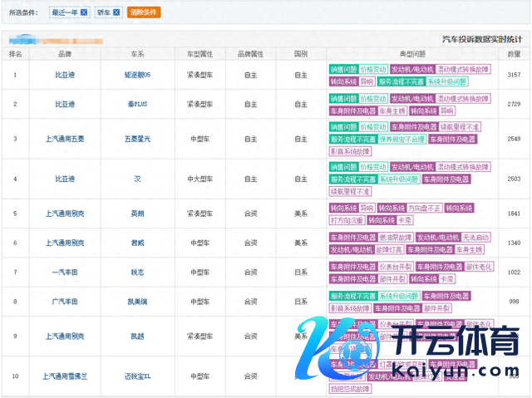This screenshot has height=398, width=532.
Task: Select the 打方向沉重 issue tag
Action: (347, 220)
